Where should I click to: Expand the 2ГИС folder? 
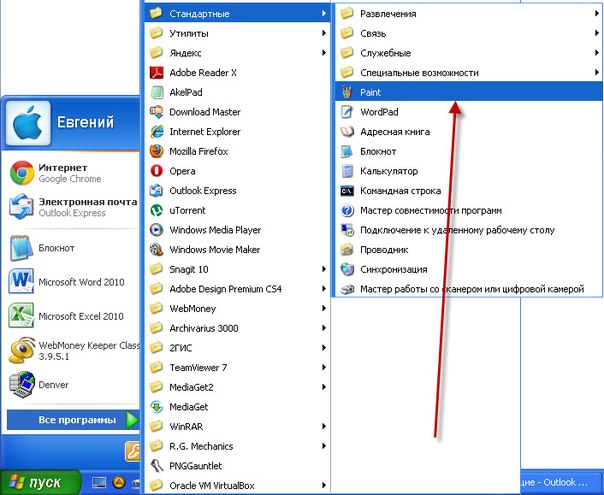[x=237, y=347]
